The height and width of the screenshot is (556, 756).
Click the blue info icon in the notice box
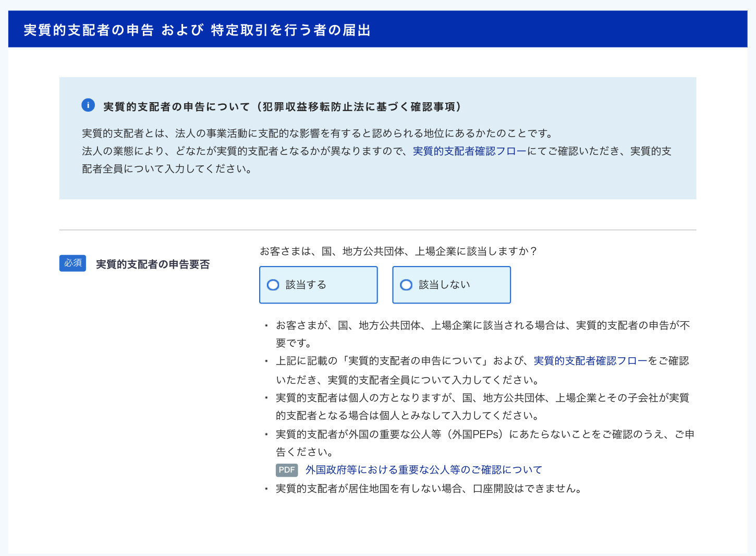coord(88,105)
